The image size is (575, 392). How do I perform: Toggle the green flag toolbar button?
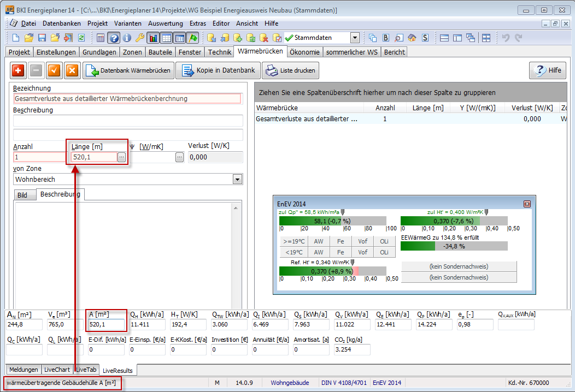point(193,38)
